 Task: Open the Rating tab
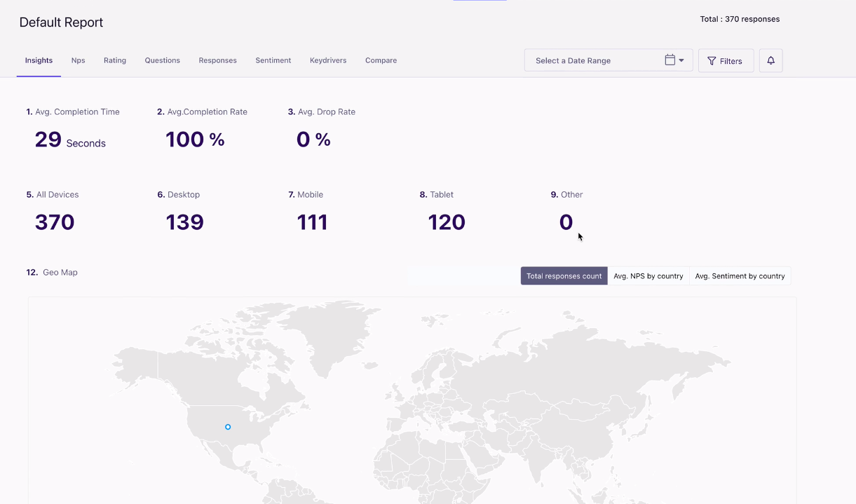click(x=115, y=60)
